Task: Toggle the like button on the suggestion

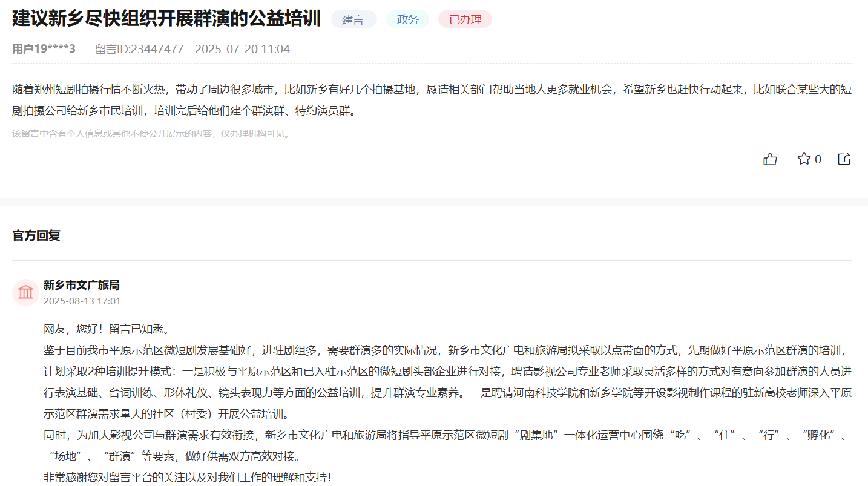Action: click(769, 159)
